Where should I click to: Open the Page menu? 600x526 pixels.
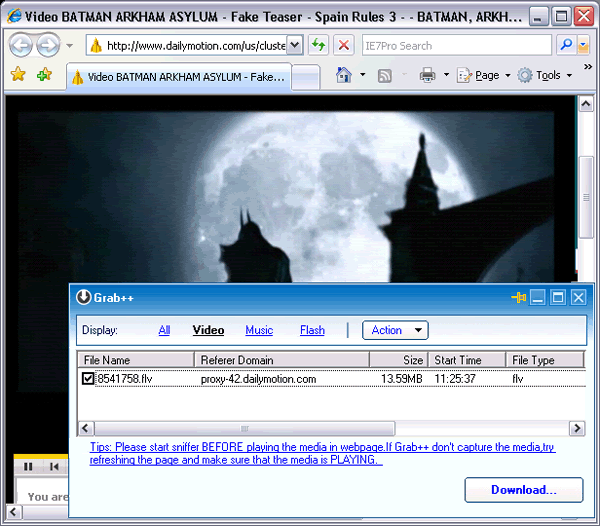pyautogui.click(x=484, y=75)
